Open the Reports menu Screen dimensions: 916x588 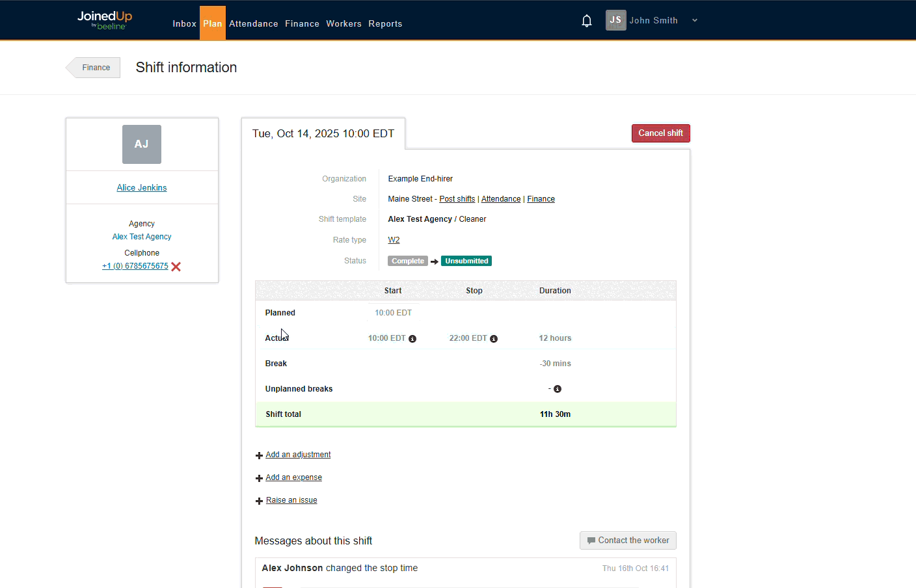click(385, 24)
